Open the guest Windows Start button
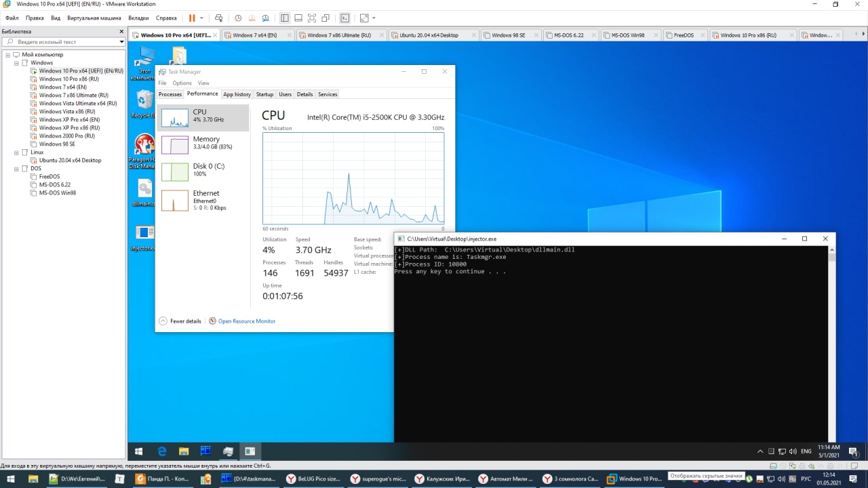 tap(138, 451)
